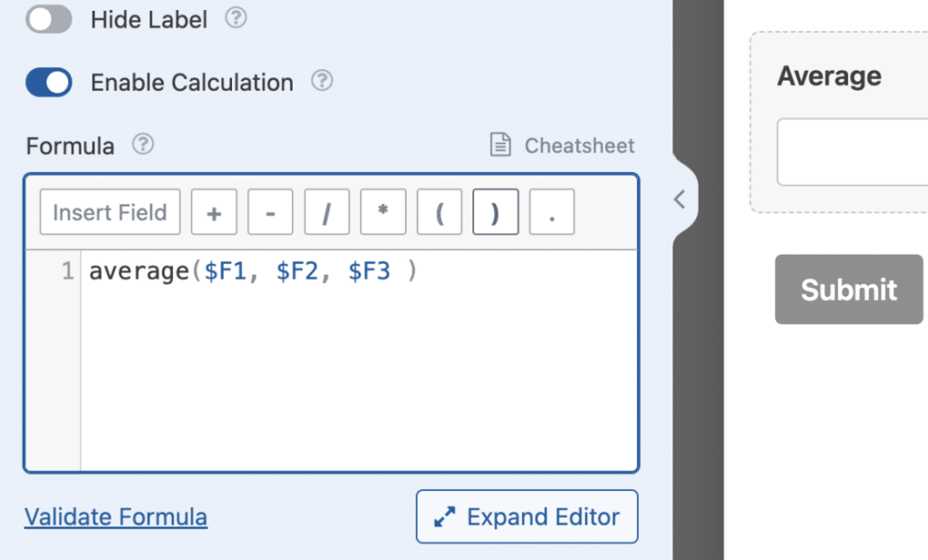Image resolution: width=928 pixels, height=560 pixels.
Task: Click the Validate Formula link
Action: click(115, 517)
